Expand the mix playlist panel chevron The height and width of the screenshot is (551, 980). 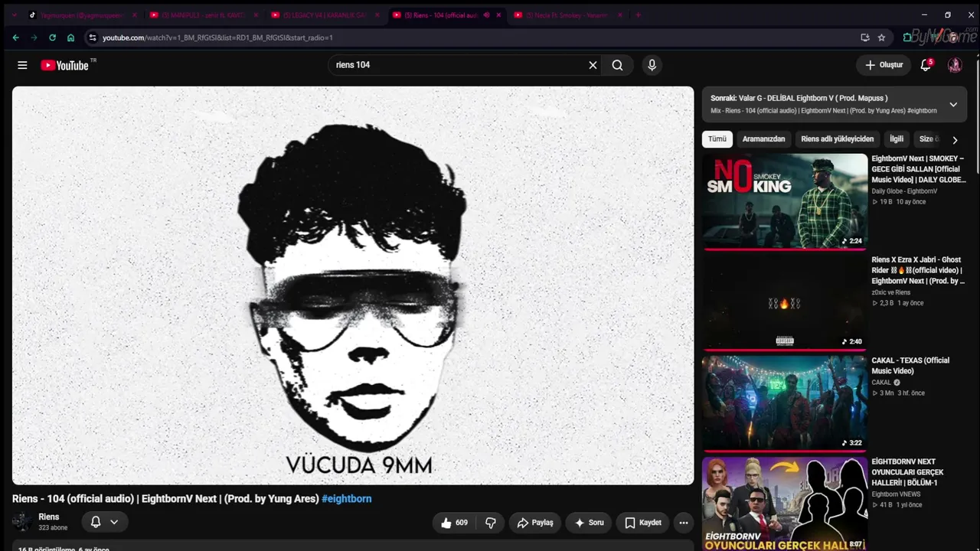(953, 104)
